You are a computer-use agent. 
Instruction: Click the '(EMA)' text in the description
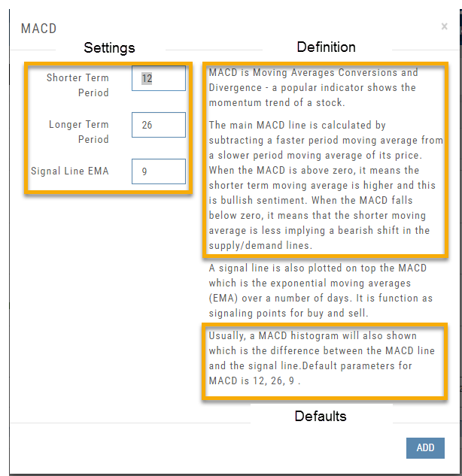pyautogui.click(x=223, y=299)
